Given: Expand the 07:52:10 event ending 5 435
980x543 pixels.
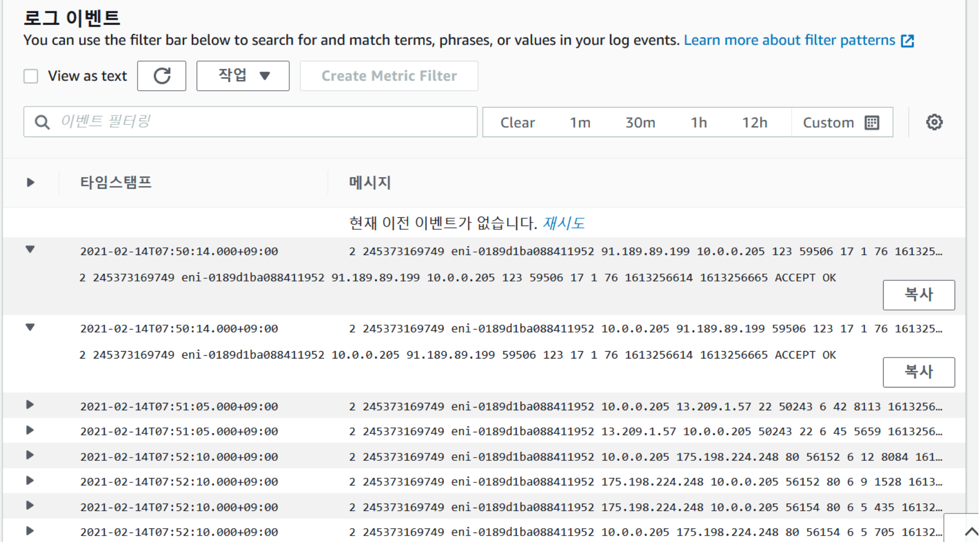Looking at the screenshot, I should tap(30, 506).
